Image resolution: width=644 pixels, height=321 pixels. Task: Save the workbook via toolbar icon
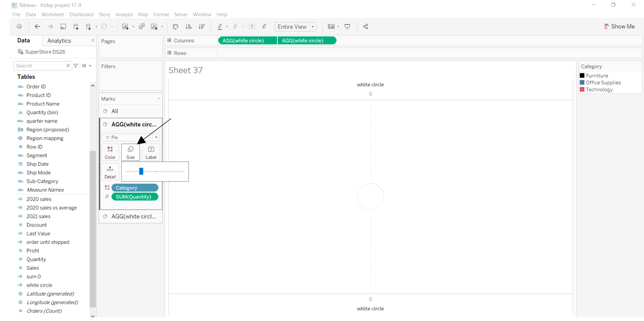(63, 26)
